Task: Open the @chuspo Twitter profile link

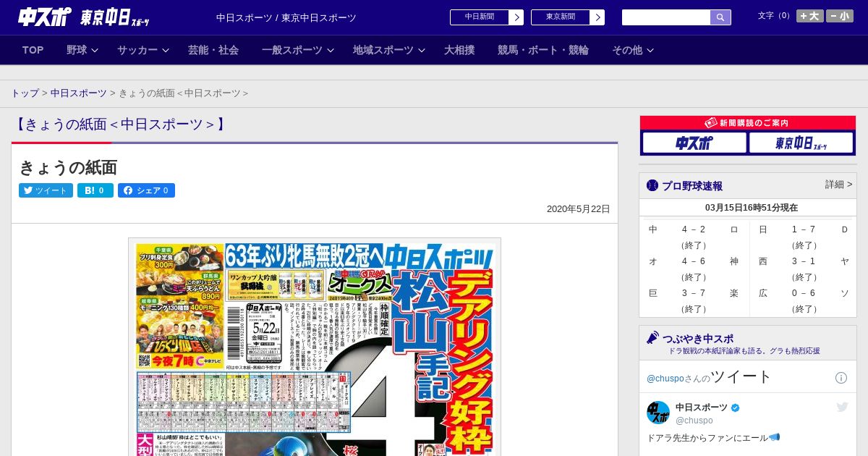Action: pyautogui.click(x=665, y=378)
